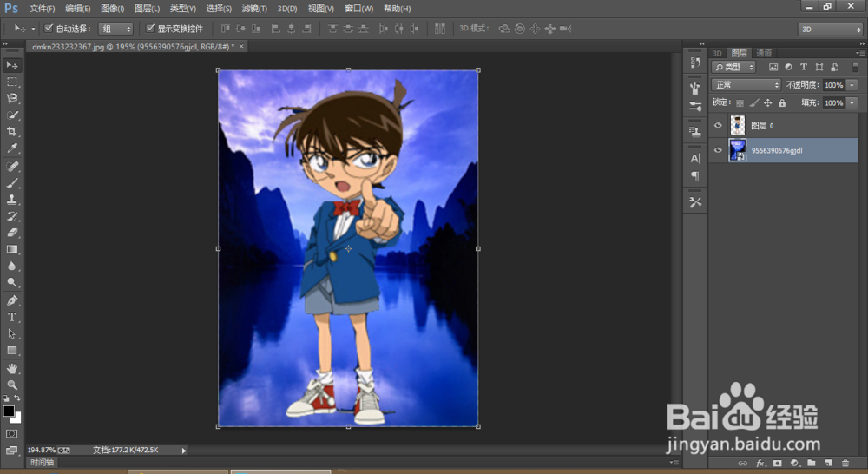Switch to the 3D panel tab

tap(718, 53)
